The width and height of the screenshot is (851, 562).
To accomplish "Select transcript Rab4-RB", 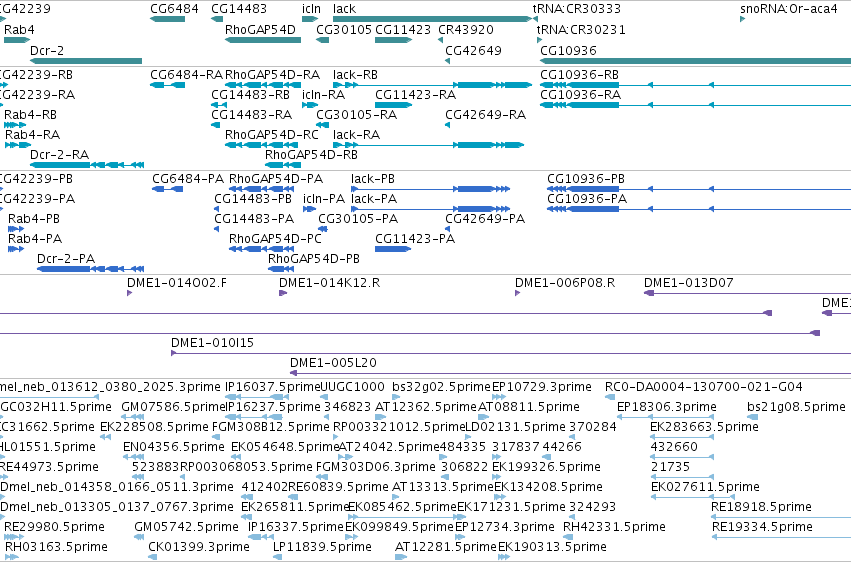I will pyautogui.click(x=15, y=125).
